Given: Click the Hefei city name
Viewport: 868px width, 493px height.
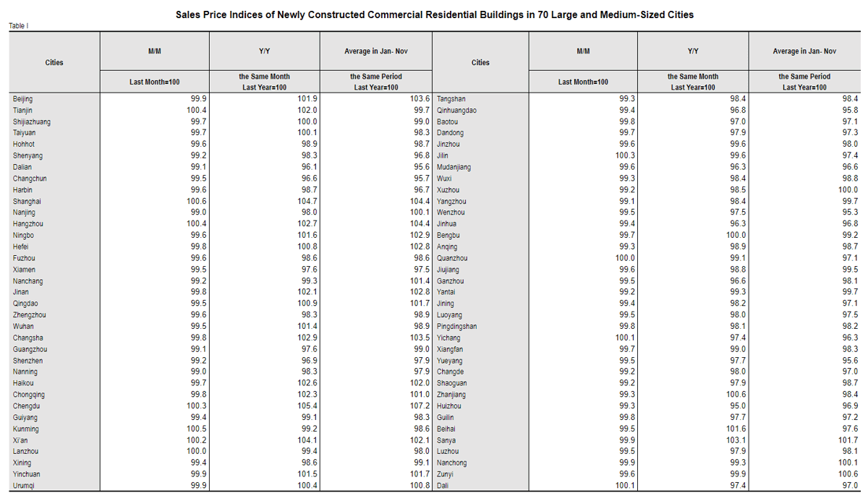Looking at the screenshot, I should click(x=21, y=247).
